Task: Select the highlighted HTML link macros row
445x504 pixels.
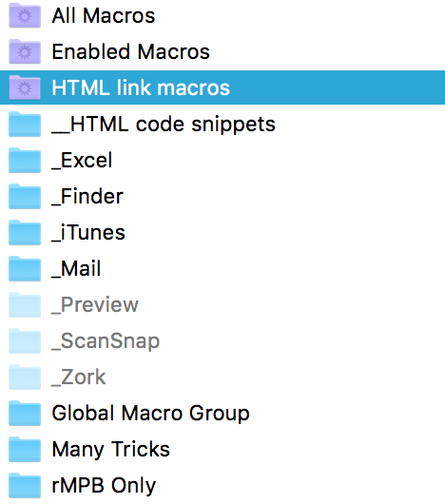Action: (x=222, y=87)
